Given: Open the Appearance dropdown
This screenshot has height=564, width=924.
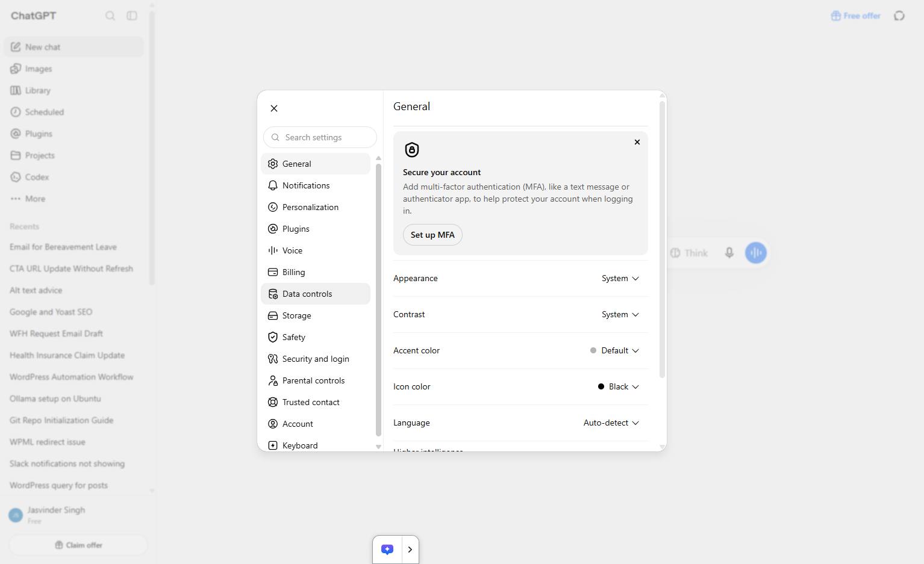Looking at the screenshot, I should pyautogui.click(x=620, y=278).
